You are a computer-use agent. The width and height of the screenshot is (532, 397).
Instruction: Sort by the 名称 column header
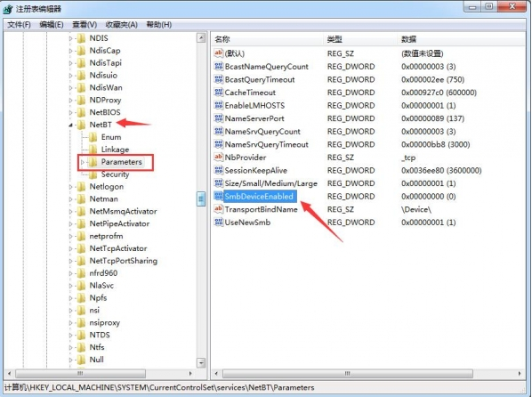(268, 39)
